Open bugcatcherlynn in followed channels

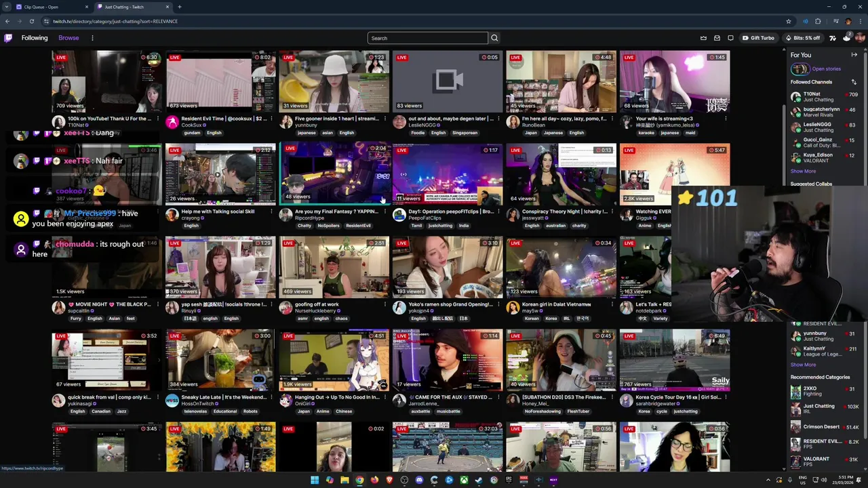click(x=824, y=112)
